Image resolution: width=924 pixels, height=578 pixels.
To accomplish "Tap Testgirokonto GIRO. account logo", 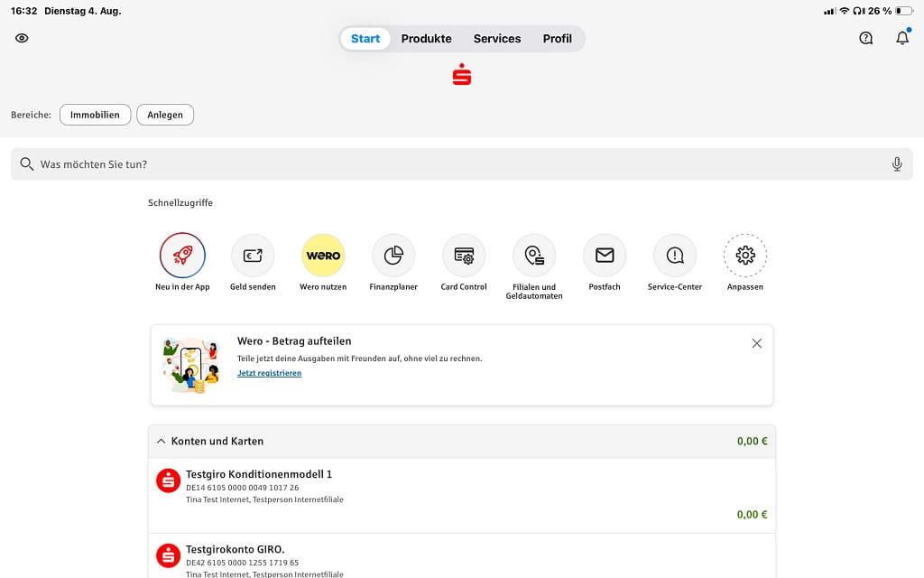I will [x=168, y=555].
